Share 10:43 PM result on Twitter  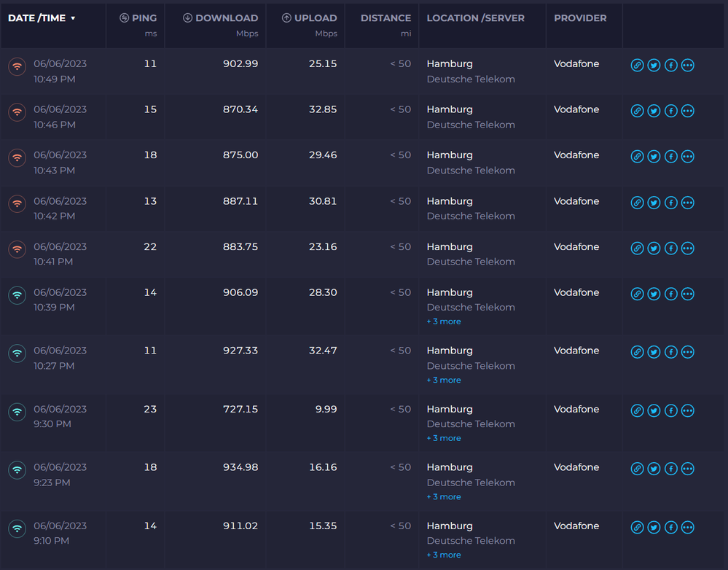[x=654, y=157]
